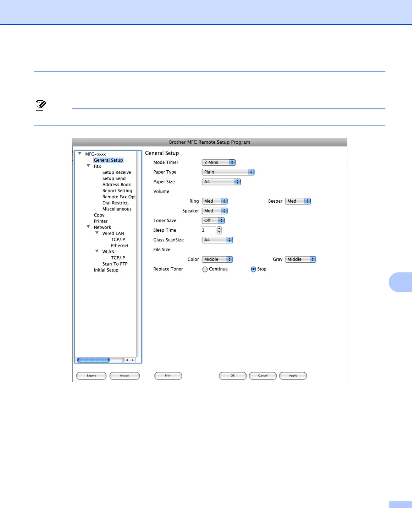
Task: Open the Glass ScanSize dropdown
Action: pos(217,240)
